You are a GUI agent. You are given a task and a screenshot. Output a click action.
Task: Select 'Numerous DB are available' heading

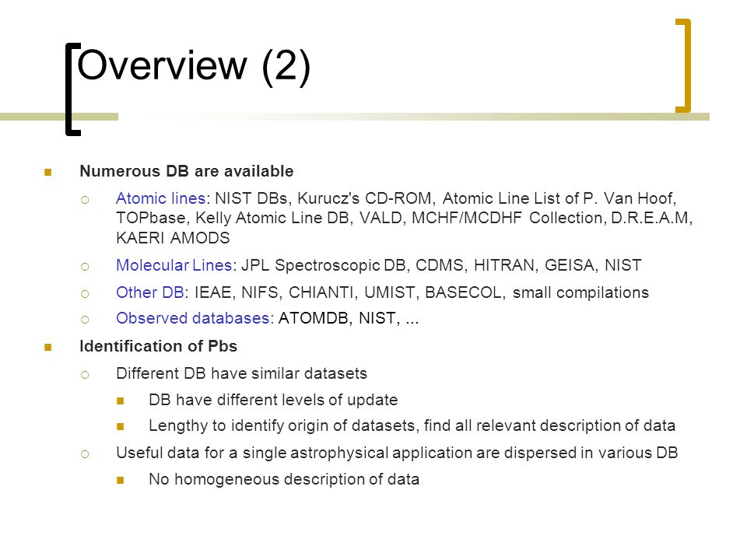point(186,171)
